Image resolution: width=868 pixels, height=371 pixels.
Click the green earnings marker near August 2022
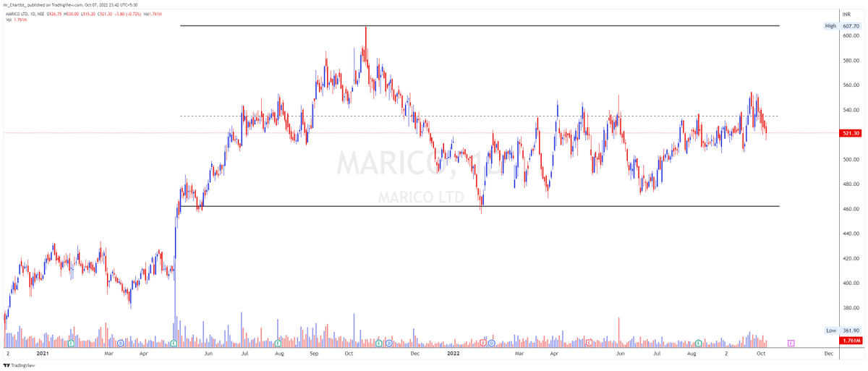(699, 343)
